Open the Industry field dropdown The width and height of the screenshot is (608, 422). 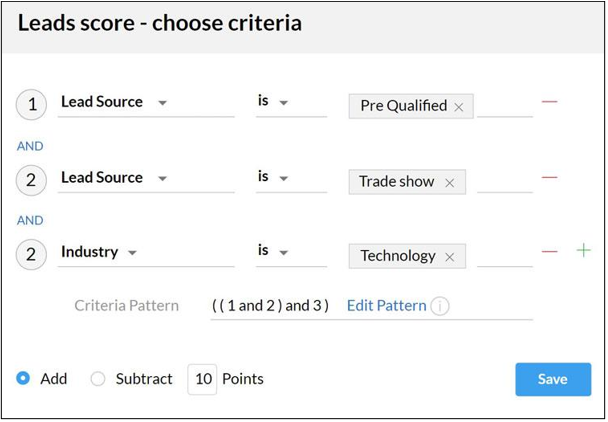[x=146, y=253]
